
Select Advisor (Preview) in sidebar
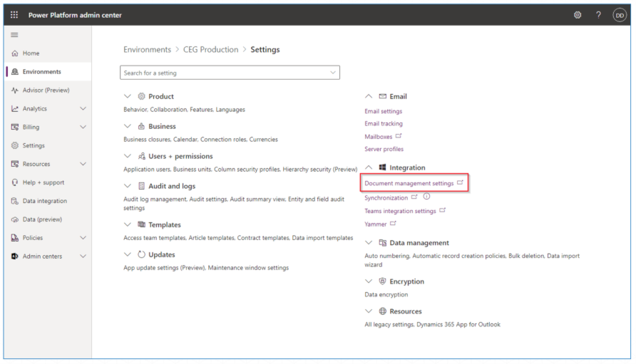(x=45, y=90)
